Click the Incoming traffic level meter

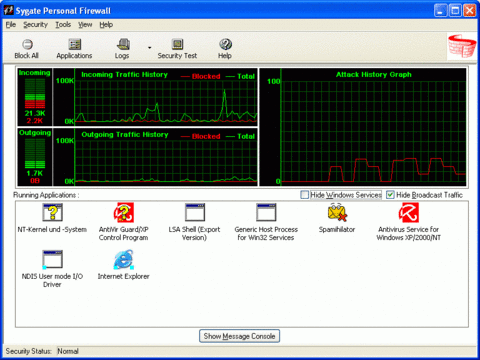(35, 94)
